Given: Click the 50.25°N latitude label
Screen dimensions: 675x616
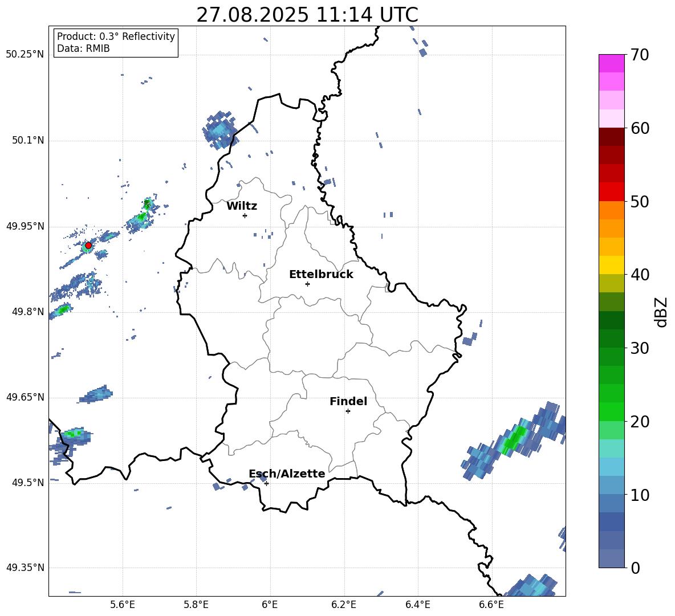Looking at the screenshot, I should click(x=25, y=55).
